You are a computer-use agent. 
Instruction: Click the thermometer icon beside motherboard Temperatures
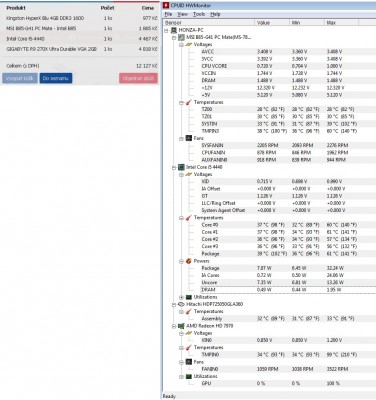point(189,102)
